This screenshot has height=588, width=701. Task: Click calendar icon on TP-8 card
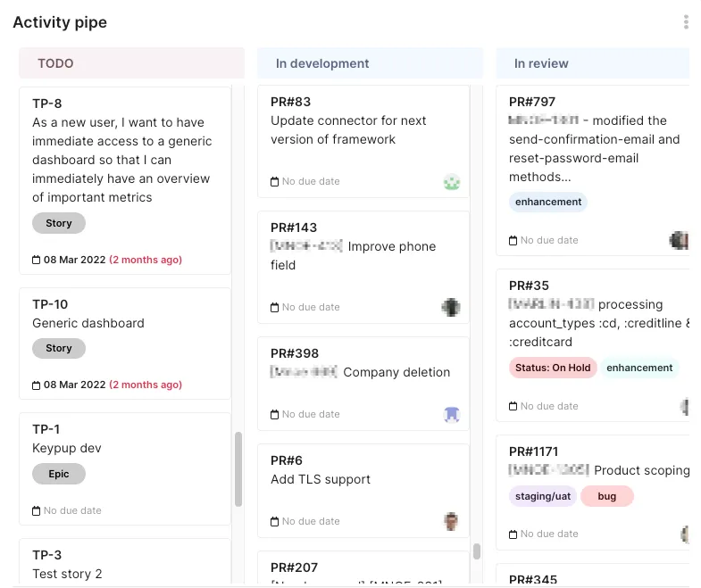coord(37,261)
